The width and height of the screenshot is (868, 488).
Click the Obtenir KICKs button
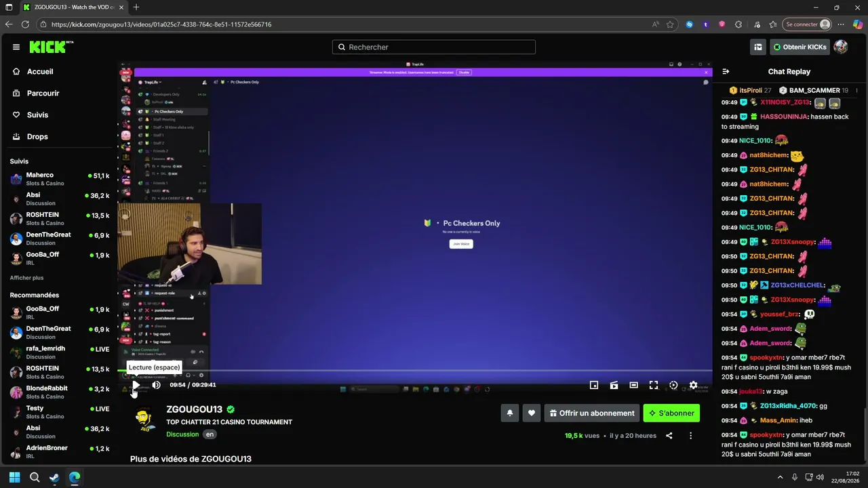[800, 47]
